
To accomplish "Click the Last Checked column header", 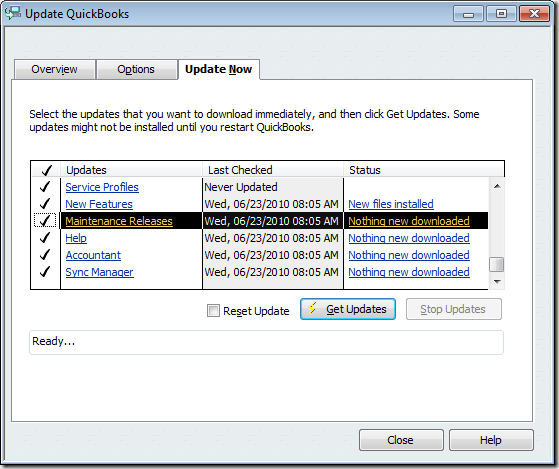I will point(273,170).
